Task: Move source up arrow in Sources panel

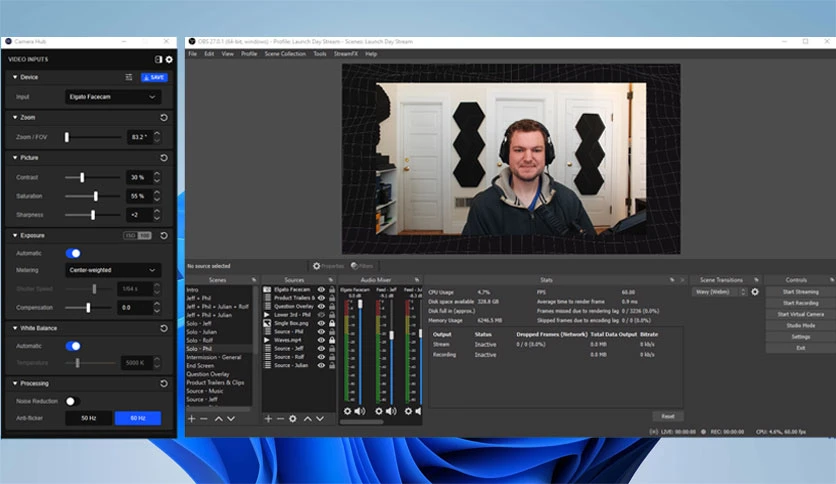Action: 308,419
